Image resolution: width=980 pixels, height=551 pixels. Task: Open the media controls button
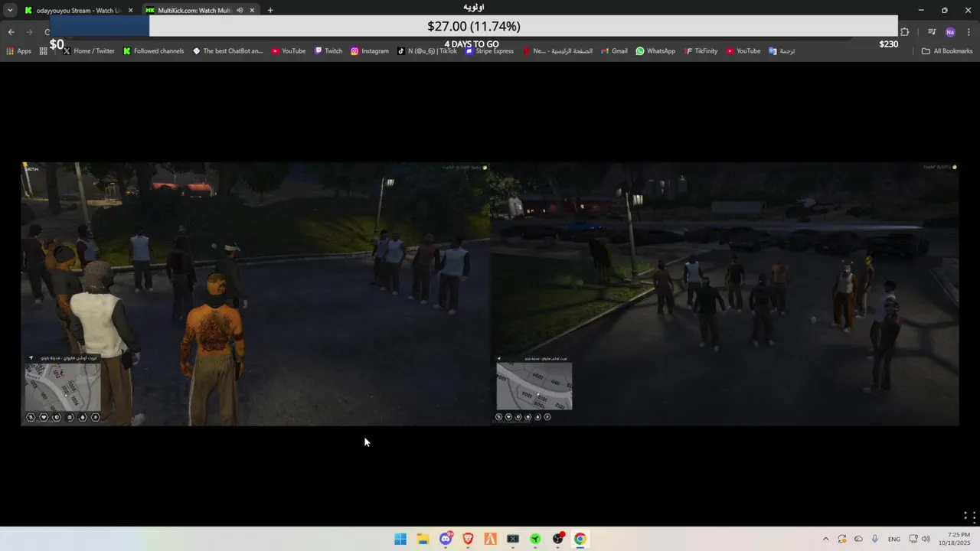pyautogui.click(x=932, y=32)
